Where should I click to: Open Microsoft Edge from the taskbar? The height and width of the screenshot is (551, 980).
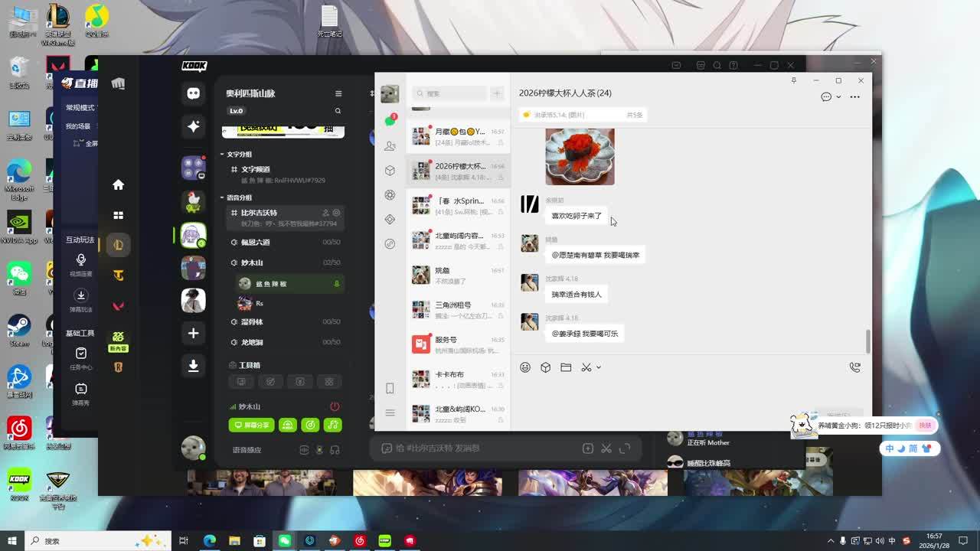209,541
